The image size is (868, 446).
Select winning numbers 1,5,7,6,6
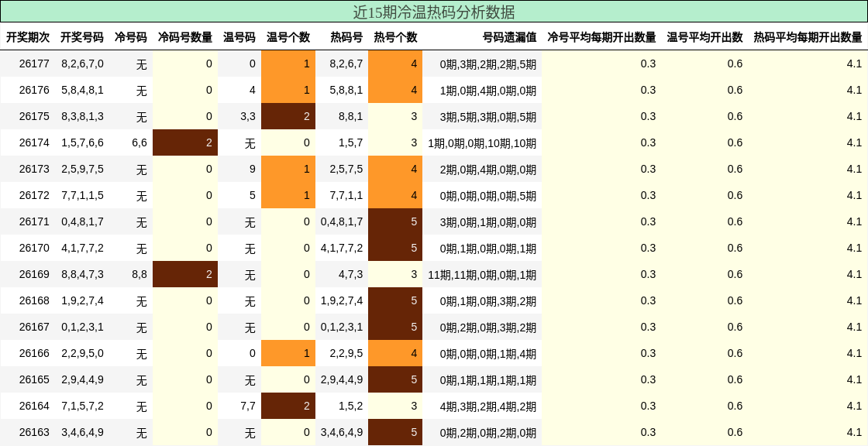pyautogui.click(x=82, y=142)
